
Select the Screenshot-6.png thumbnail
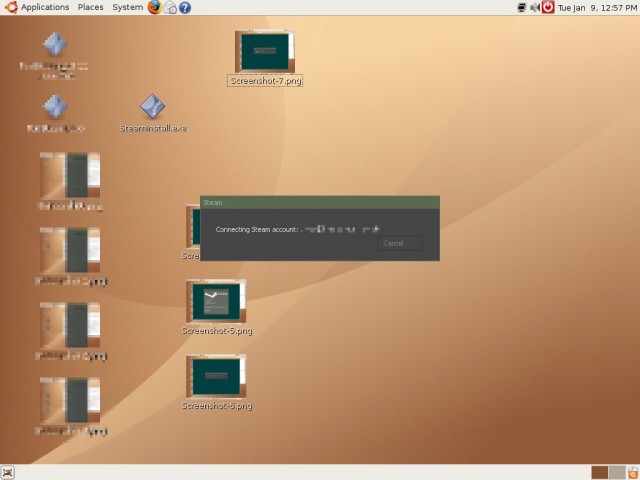tap(216, 376)
